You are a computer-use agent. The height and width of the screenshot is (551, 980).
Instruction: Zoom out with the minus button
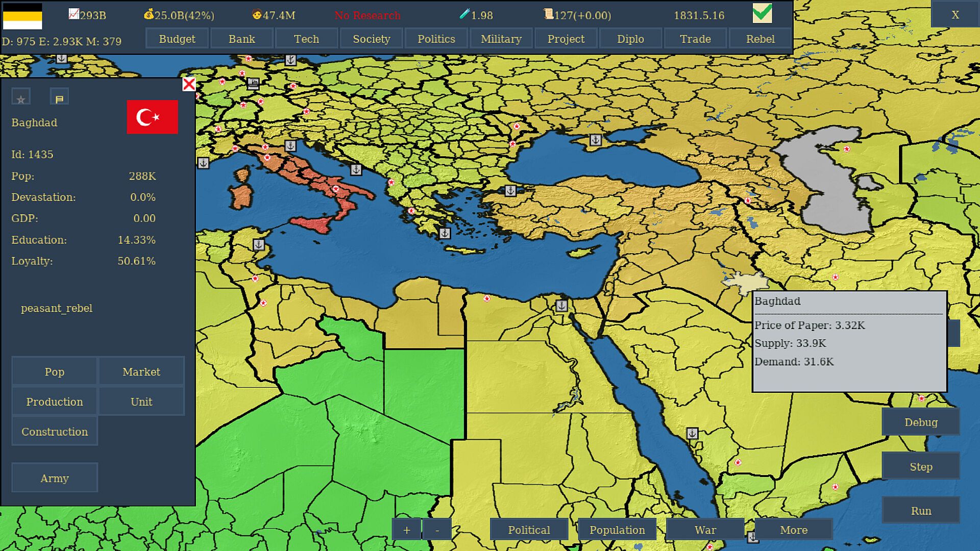[437, 530]
